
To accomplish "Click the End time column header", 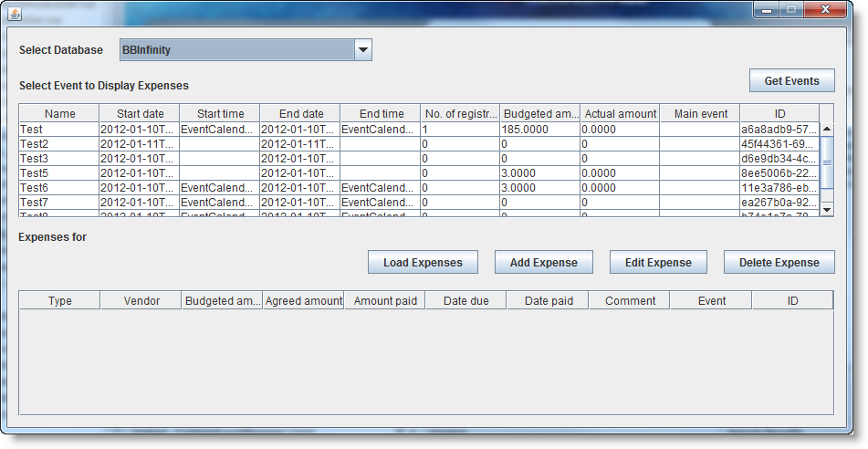I will pyautogui.click(x=381, y=113).
